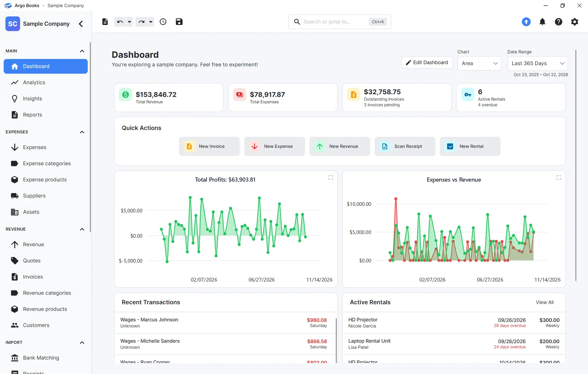This screenshot has width=588, height=374.
Task: Open the version history clock icon
Action: point(163,22)
